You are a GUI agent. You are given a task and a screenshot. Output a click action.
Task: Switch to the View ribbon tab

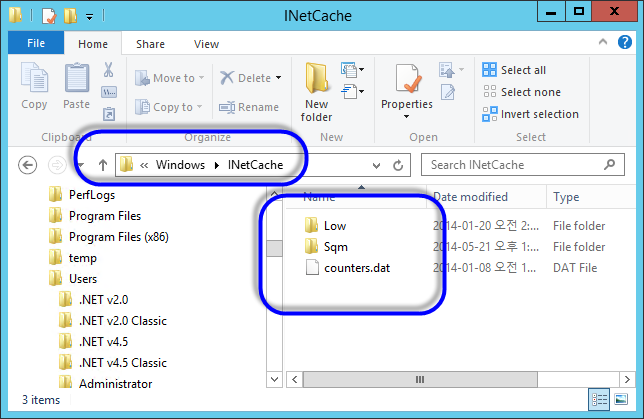click(206, 44)
